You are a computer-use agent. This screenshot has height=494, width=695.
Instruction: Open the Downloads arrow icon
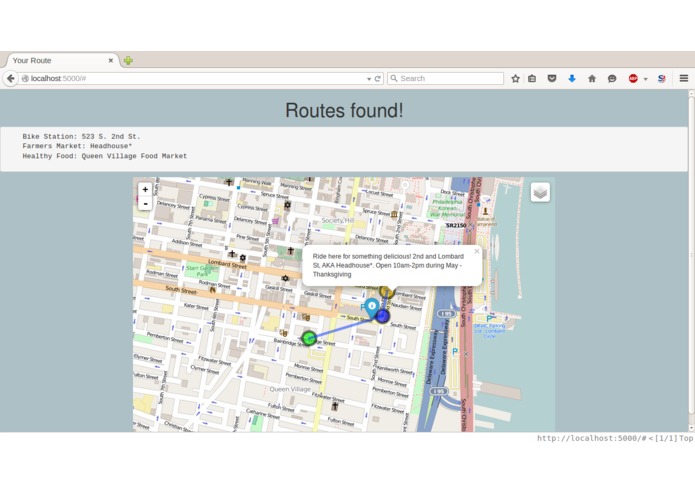pos(572,78)
